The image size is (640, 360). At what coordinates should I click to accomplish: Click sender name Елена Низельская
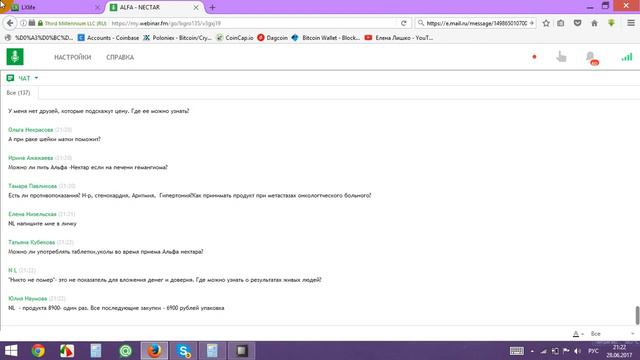[32, 214]
